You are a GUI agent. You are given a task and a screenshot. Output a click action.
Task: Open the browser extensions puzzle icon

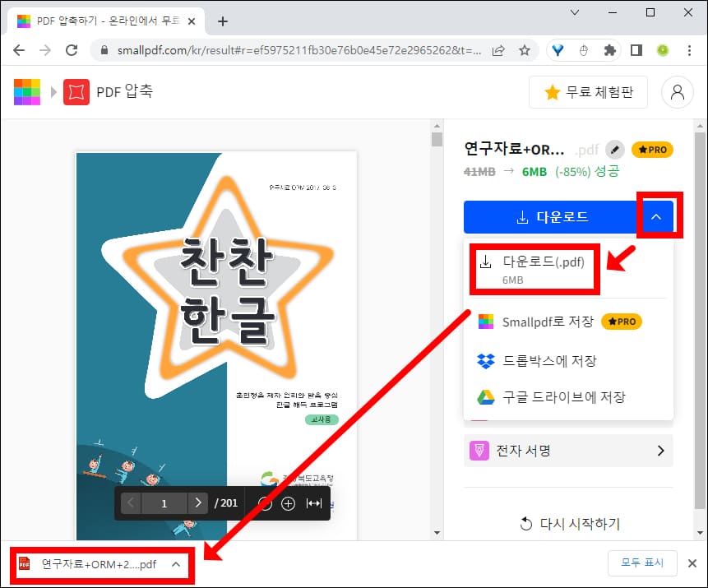coord(608,50)
